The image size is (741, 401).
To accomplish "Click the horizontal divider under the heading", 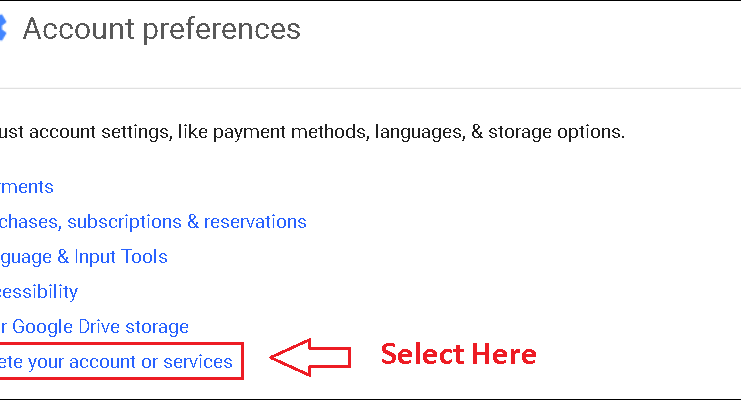I will (x=370, y=88).
